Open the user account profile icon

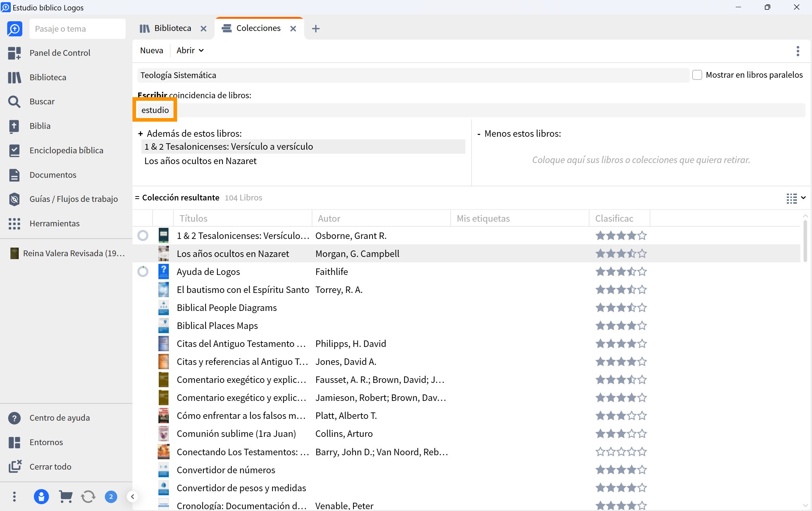click(x=41, y=497)
